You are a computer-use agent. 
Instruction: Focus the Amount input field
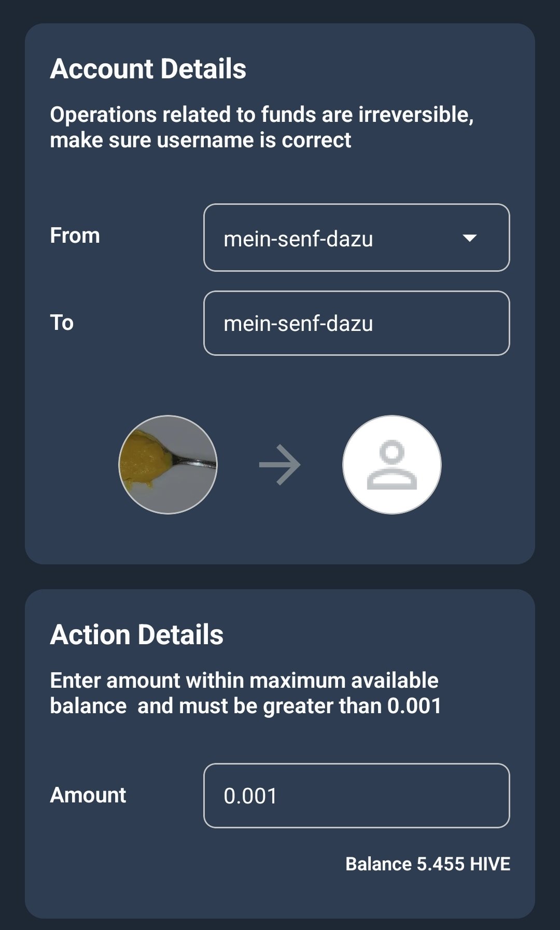pos(356,796)
